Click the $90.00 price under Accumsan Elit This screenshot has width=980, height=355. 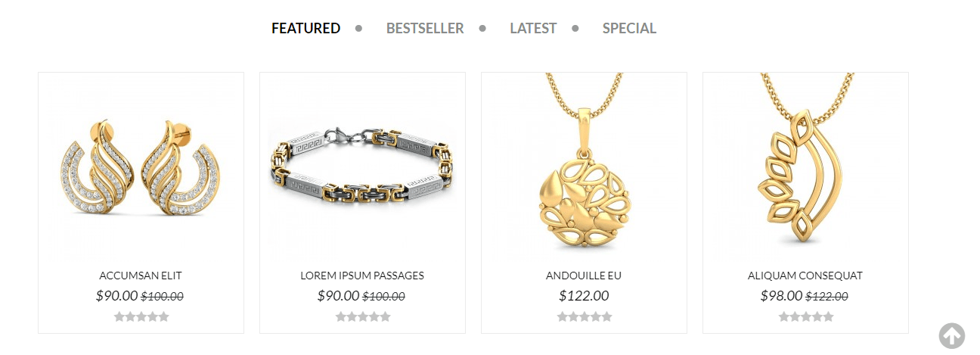[116, 296]
